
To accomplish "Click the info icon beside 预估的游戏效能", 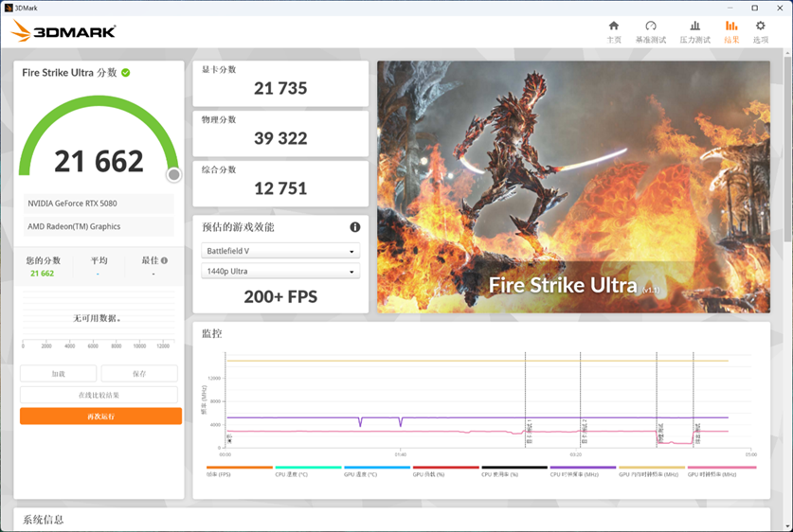I will (355, 227).
